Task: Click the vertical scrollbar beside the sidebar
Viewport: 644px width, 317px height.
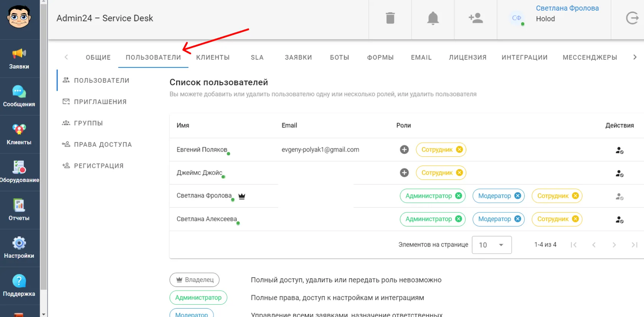Action: 44,158
